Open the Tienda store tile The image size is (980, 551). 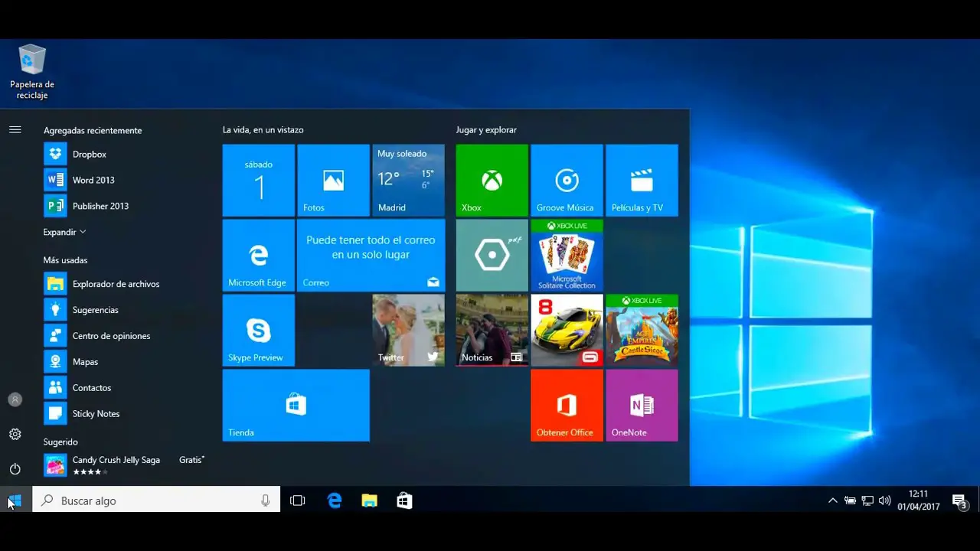(x=296, y=406)
